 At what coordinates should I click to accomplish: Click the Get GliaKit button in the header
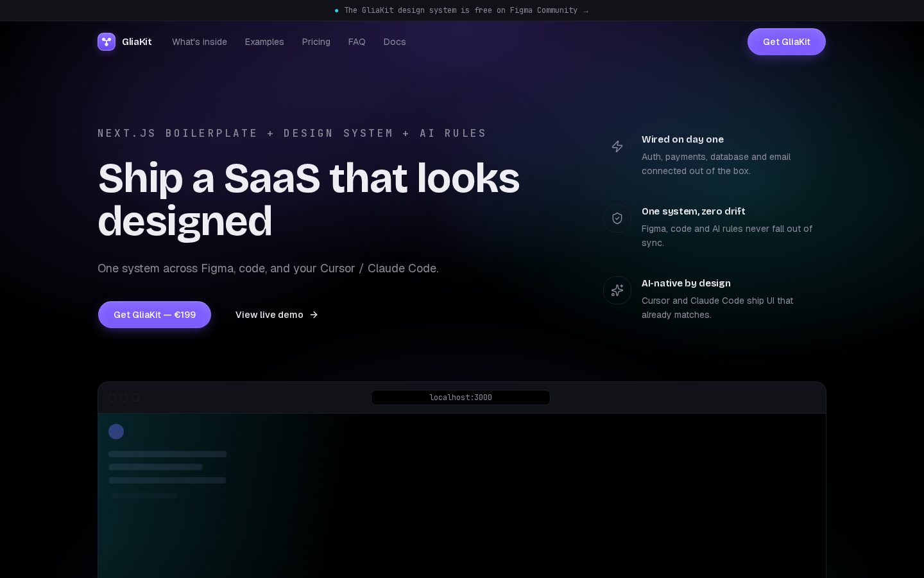[x=787, y=42]
